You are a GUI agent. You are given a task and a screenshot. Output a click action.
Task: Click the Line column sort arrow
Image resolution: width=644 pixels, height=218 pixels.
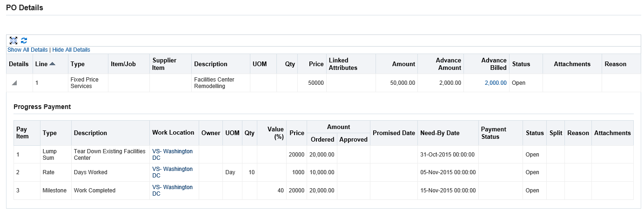tap(52, 64)
